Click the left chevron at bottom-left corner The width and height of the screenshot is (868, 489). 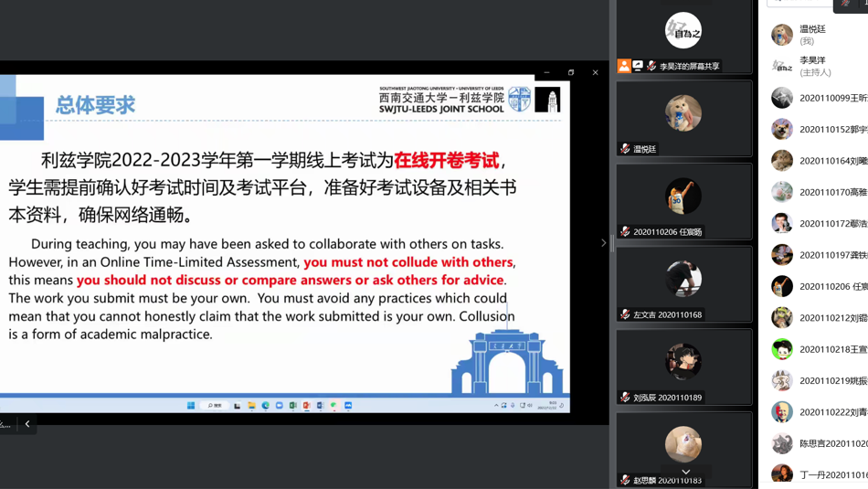(27, 424)
